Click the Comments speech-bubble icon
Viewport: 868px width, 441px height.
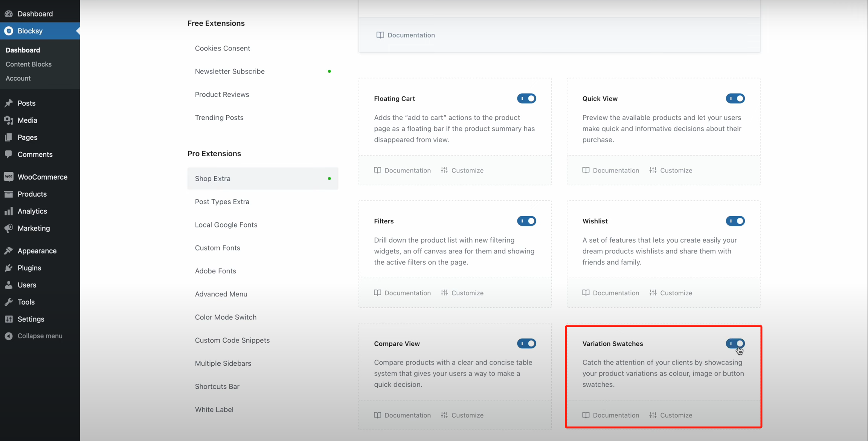[9, 154]
